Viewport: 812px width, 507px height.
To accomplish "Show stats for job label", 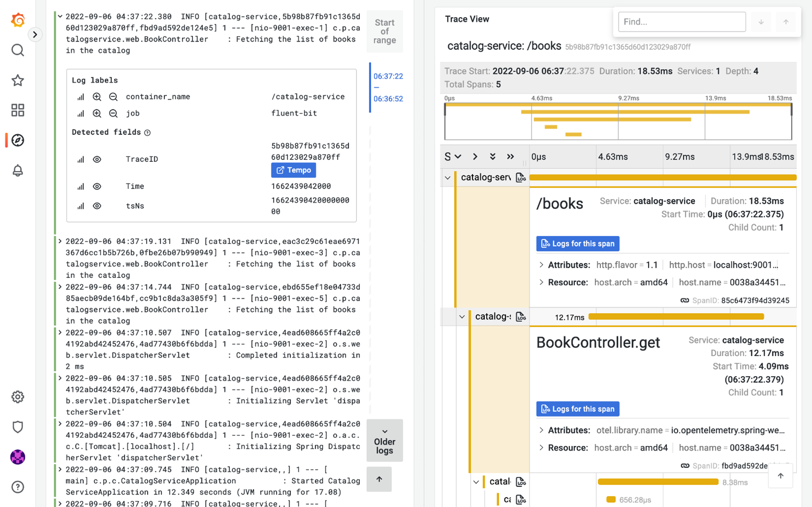I will (81, 114).
